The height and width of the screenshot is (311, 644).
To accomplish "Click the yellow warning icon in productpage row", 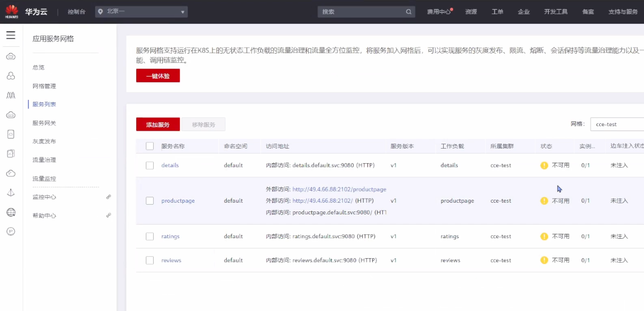I will [544, 201].
